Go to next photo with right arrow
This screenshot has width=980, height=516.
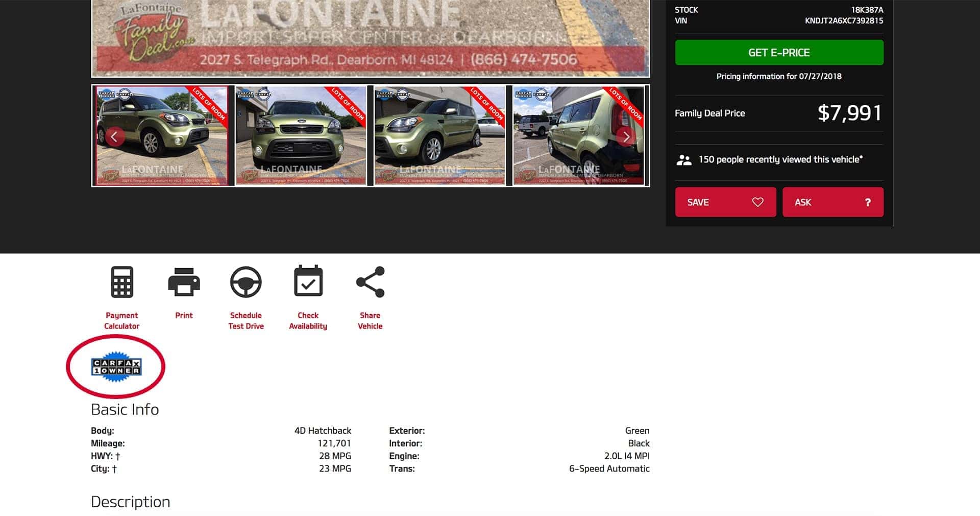coord(626,136)
